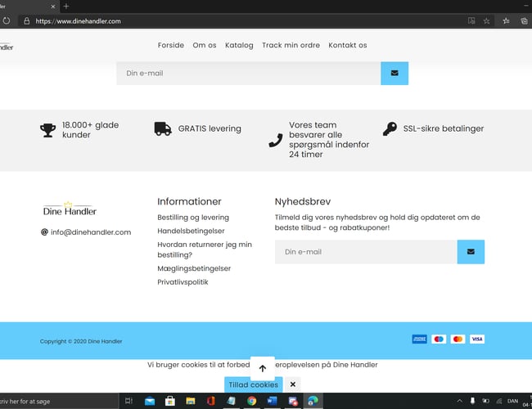Screen dimensions: 532x409
Task: Close the cookie banner with X
Action: pyautogui.click(x=292, y=384)
